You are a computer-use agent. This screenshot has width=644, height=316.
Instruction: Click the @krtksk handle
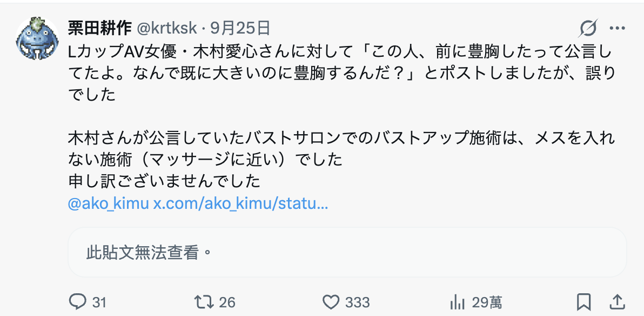tap(166, 28)
